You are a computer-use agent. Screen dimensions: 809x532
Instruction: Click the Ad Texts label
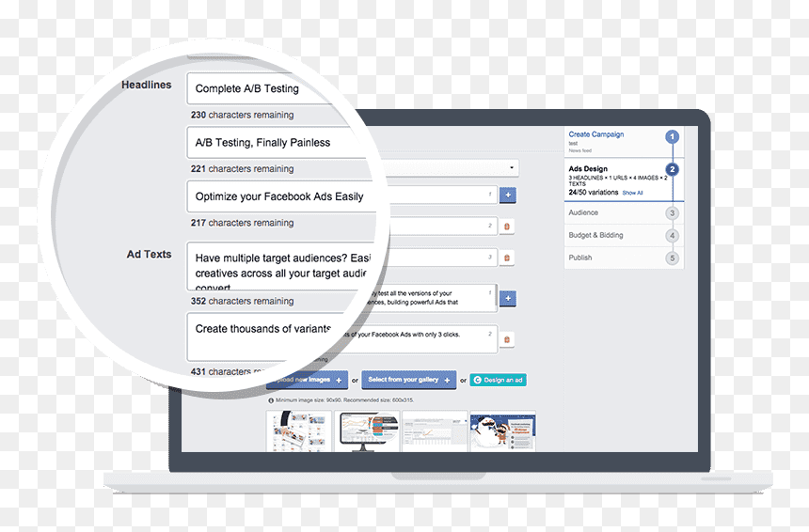point(150,255)
